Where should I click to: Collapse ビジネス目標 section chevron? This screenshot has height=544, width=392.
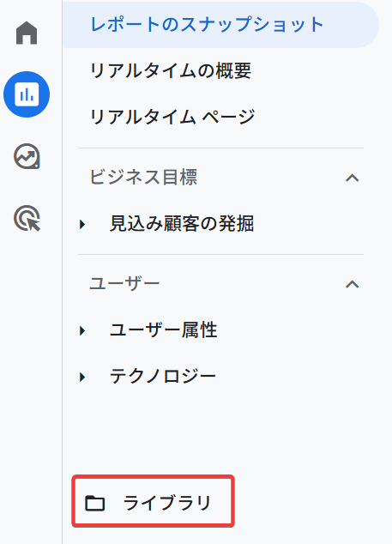tap(352, 178)
